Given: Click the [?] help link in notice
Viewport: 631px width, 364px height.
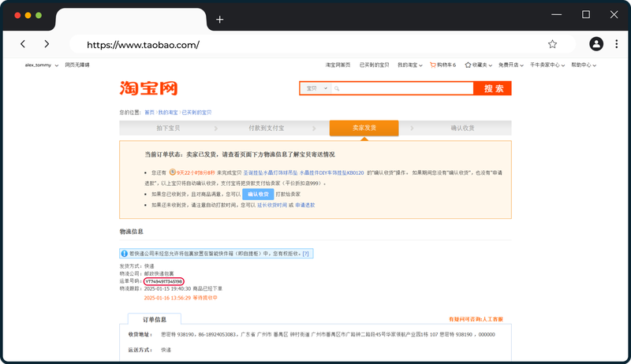Looking at the screenshot, I should [x=306, y=254].
